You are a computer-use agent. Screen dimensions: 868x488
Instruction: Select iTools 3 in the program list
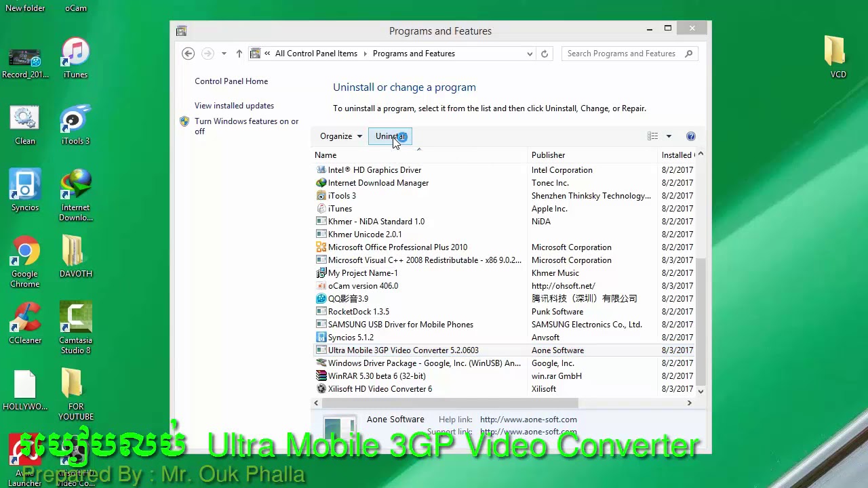(504, 196)
